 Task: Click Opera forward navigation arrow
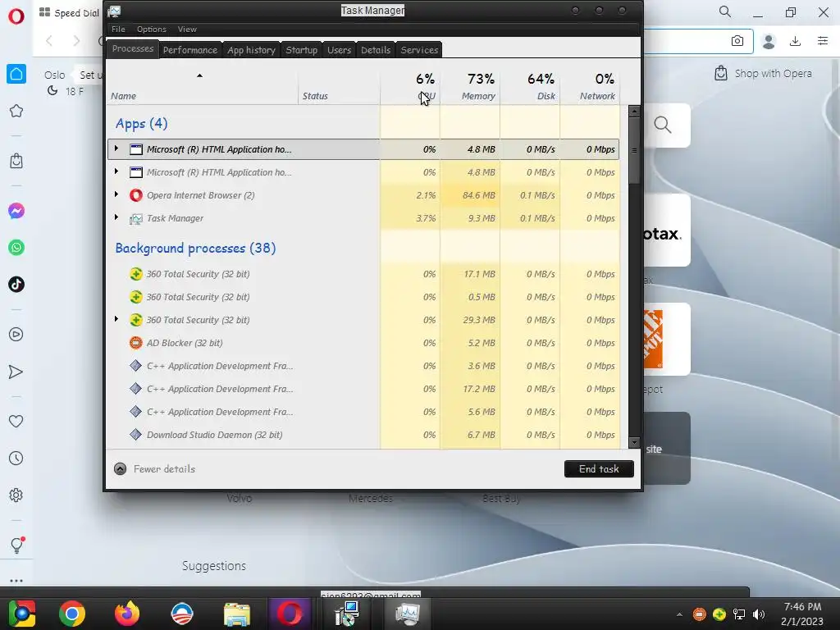tap(76, 41)
